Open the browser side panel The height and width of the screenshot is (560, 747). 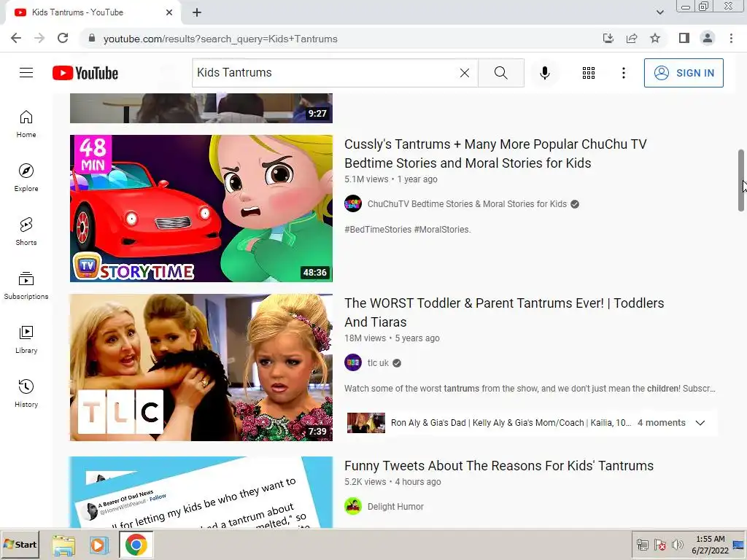(684, 38)
